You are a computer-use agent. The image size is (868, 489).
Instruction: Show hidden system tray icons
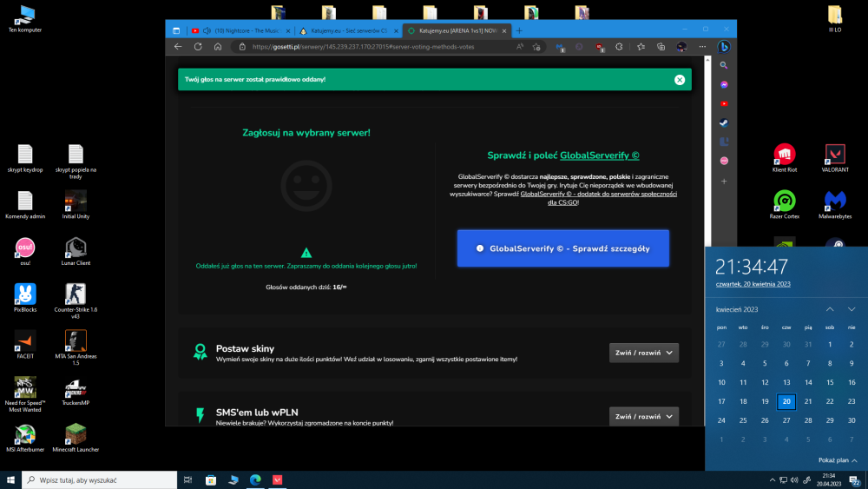[x=773, y=480]
